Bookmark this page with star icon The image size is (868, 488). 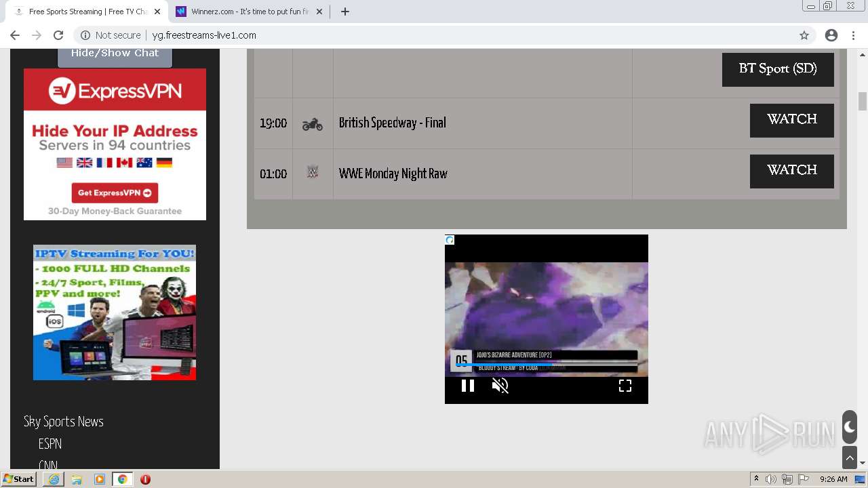point(804,35)
